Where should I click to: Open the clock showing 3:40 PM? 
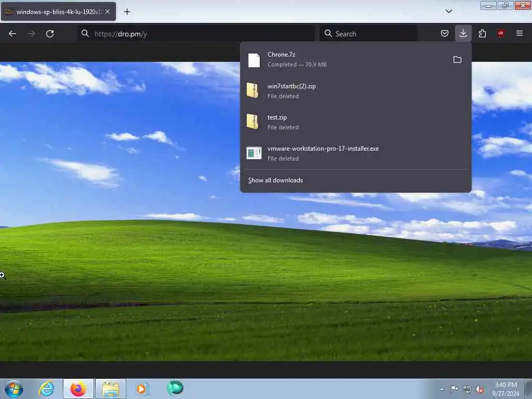[x=506, y=389]
